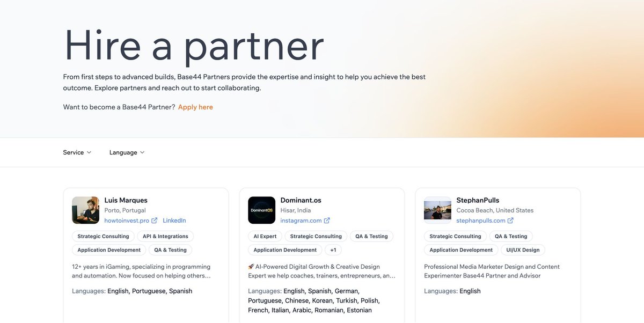
Task: Select QA & Testing tag on Luis Marques card
Action: tap(171, 250)
